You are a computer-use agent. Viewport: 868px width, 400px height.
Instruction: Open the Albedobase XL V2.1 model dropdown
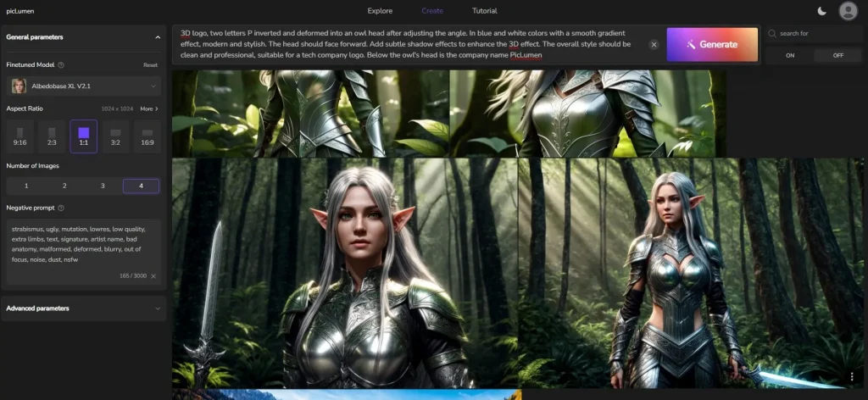pyautogui.click(x=83, y=86)
